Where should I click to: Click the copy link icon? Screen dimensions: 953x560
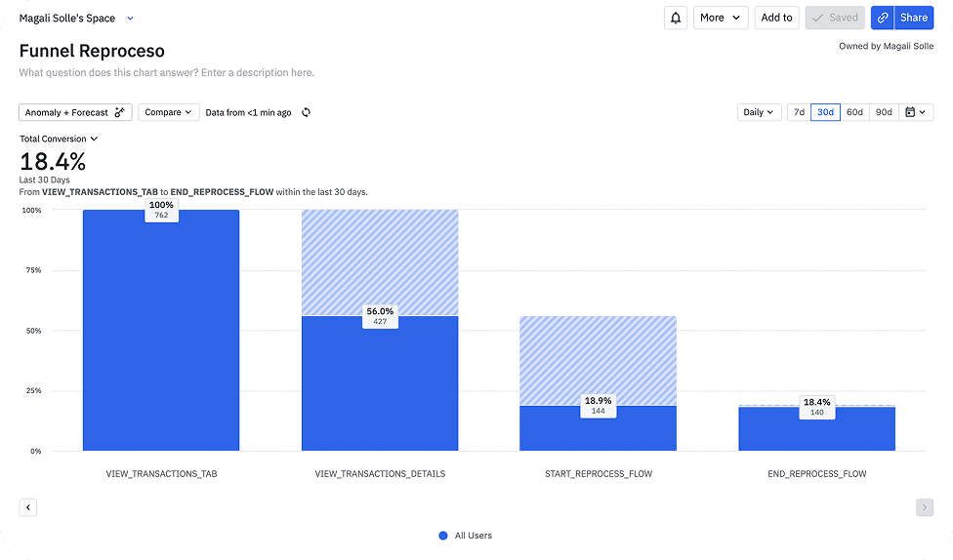[x=883, y=18]
